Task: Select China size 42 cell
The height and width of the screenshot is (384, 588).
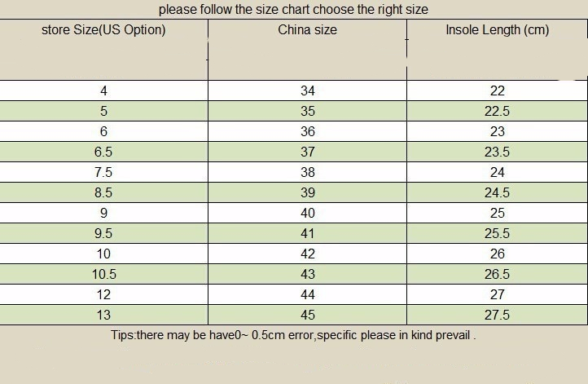Action: [x=307, y=254]
